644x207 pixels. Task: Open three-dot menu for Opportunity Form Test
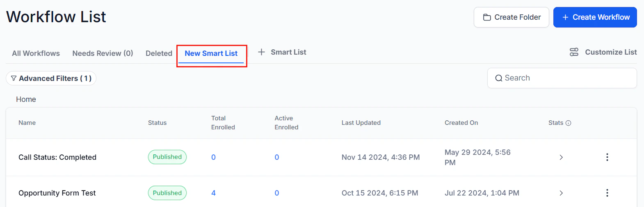coord(607,193)
